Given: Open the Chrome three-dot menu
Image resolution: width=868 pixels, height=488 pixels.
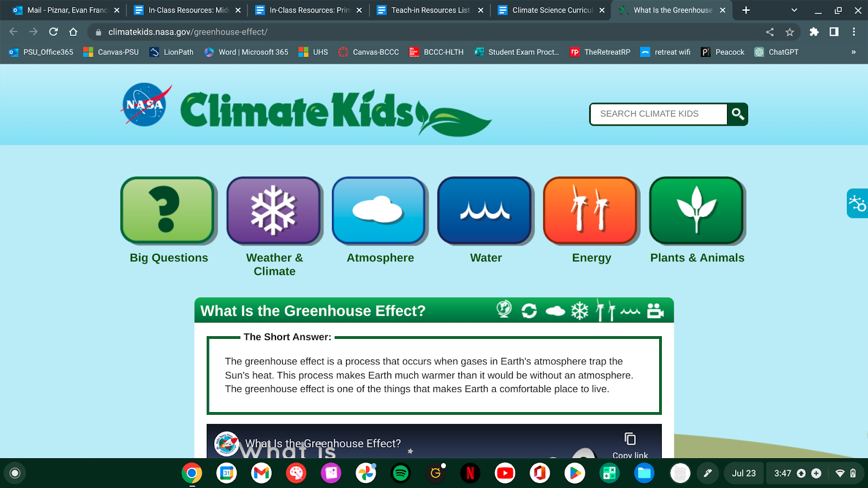Looking at the screenshot, I should 854,32.
